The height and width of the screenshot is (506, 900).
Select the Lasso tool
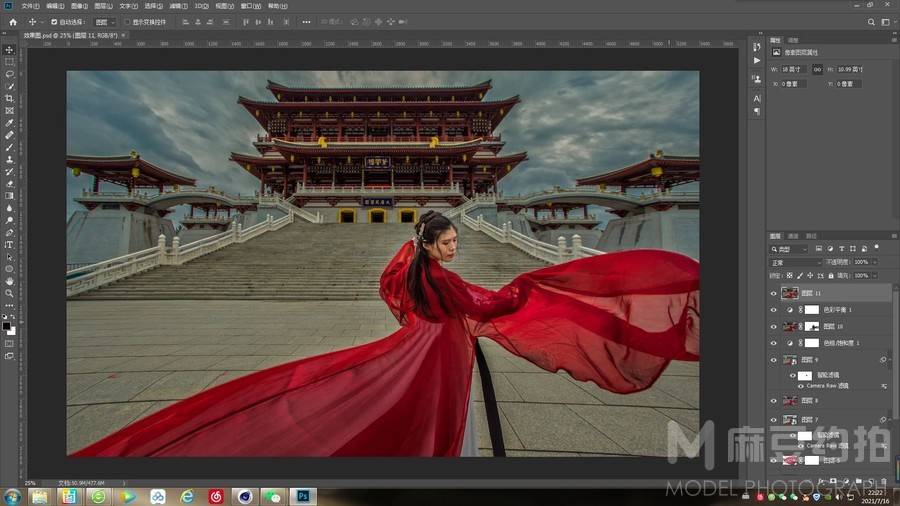[x=9, y=74]
